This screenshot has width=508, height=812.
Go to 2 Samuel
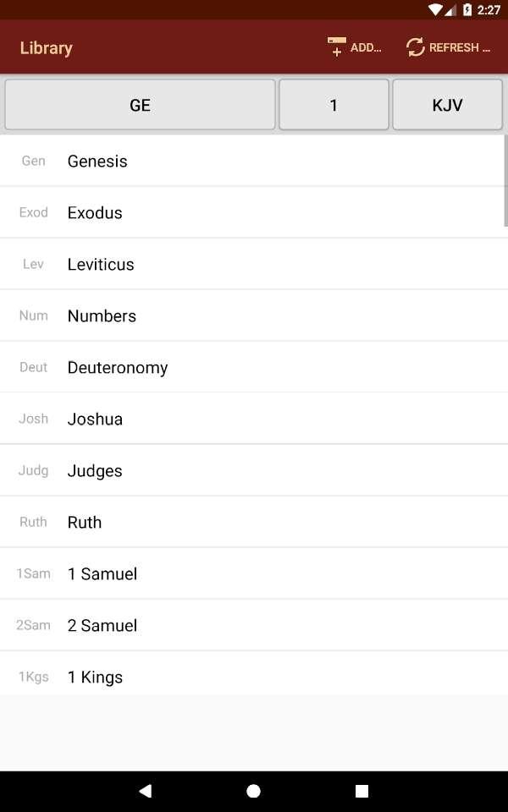pyautogui.click(x=102, y=625)
